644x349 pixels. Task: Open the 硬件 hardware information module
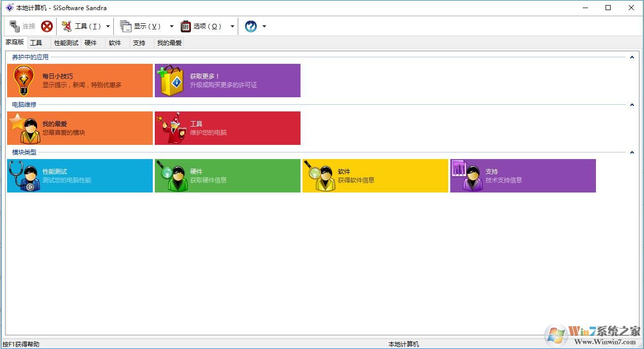click(227, 176)
